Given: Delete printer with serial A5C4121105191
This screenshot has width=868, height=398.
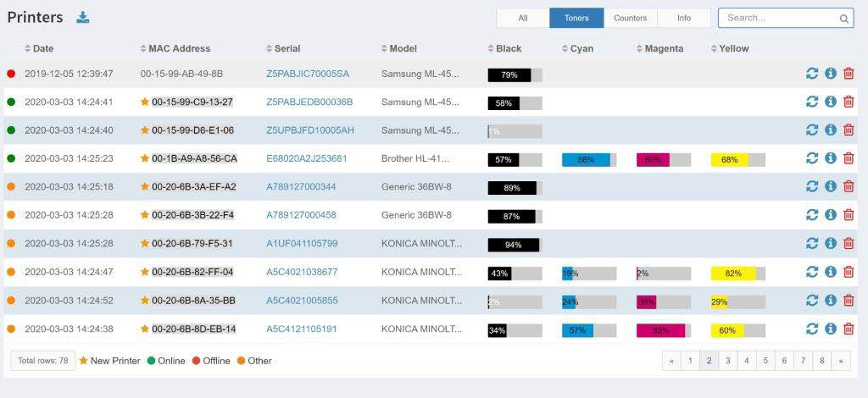Looking at the screenshot, I should [x=849, y=329].
